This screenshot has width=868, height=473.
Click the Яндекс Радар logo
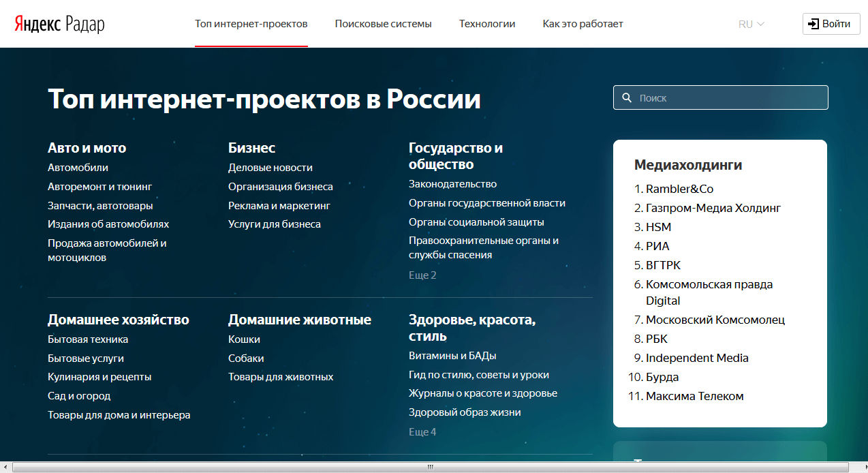pyautogui.click(x=59, y=25)
